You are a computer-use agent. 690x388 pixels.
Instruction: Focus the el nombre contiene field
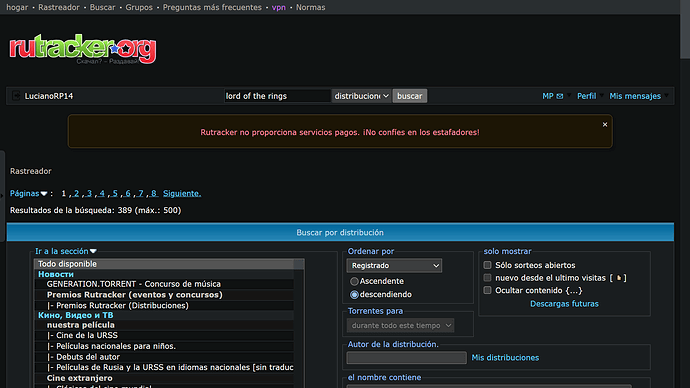pyautogui.click(x=488, y=386)
